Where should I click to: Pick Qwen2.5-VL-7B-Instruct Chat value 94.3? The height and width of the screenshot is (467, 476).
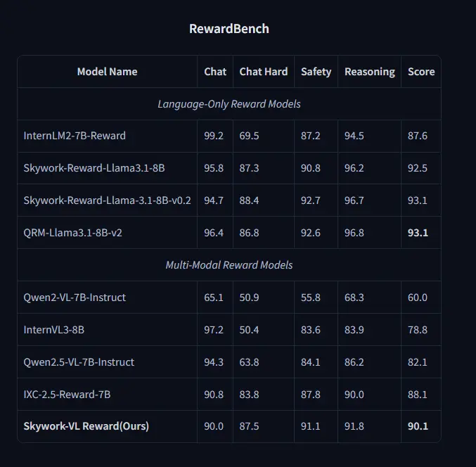click(x=214, y=362)
